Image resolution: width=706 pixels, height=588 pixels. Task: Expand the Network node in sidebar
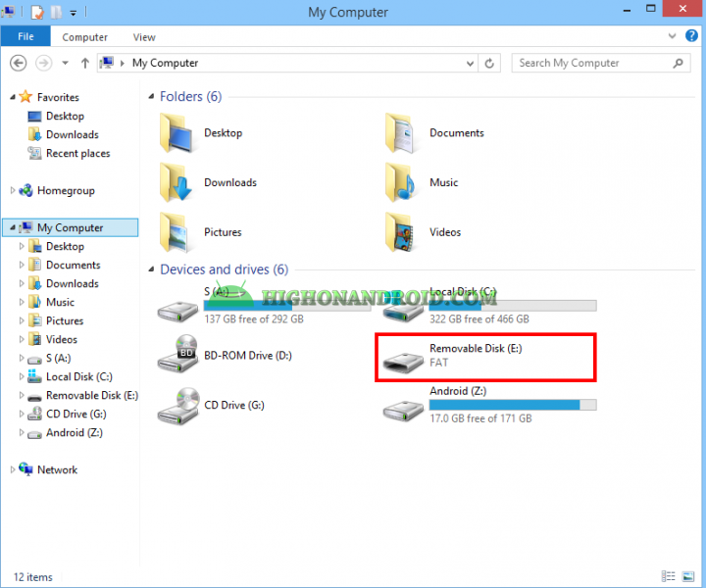(x=13, y=470)
